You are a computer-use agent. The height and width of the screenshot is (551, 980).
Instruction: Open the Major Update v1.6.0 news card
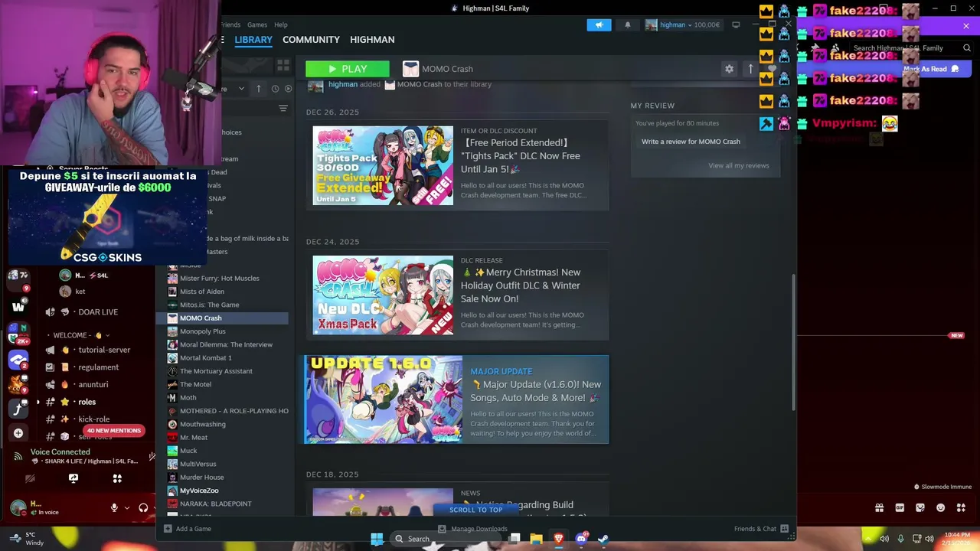(456, 399)
